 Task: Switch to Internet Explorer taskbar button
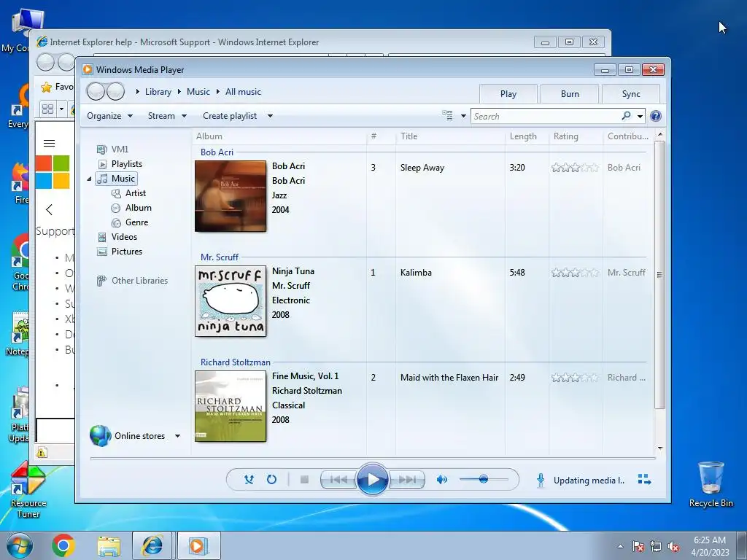click(152, 545)
